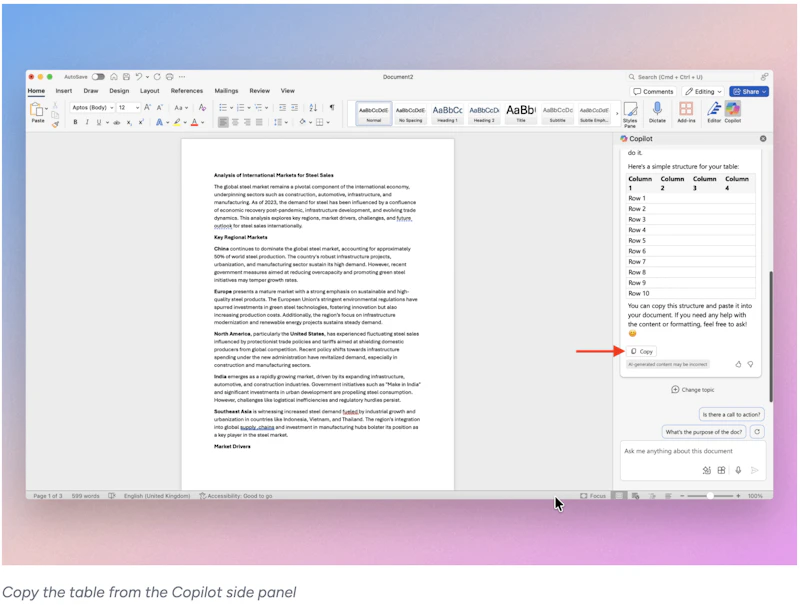Screen dimensions: 800x605
Task: Apply the Heading 1 style
Action: click(x=447, y=113)
